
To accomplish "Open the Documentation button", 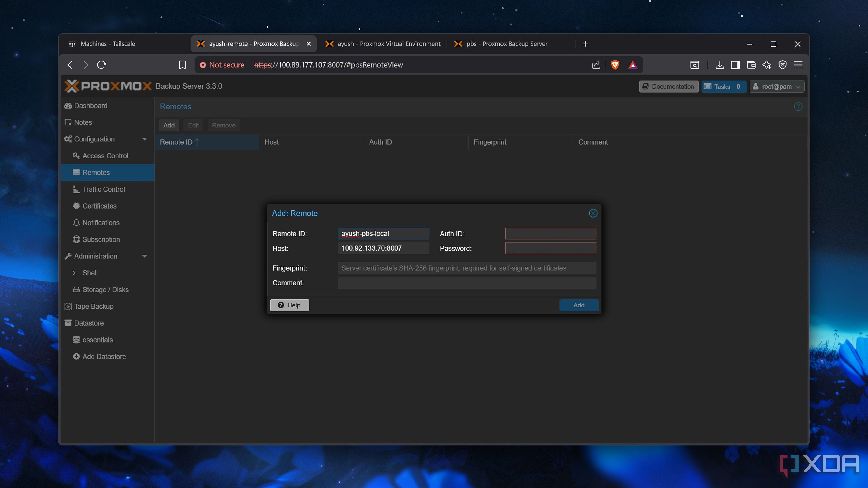I will click(669, 87).
